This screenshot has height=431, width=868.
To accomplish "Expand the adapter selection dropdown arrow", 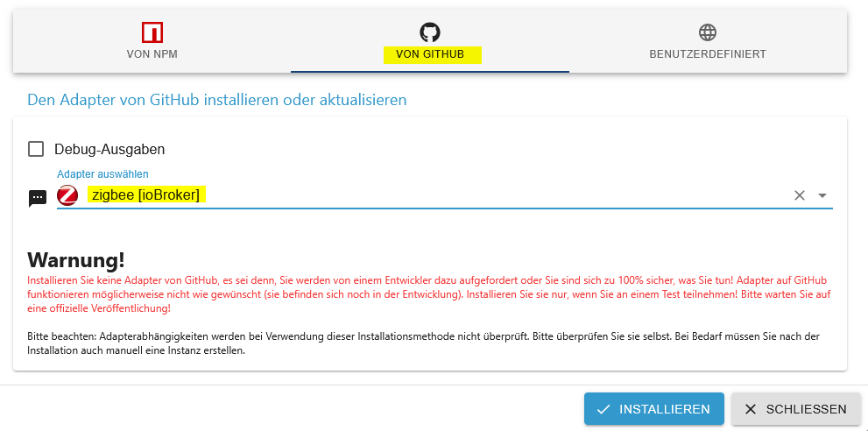I will pos(822,195).
